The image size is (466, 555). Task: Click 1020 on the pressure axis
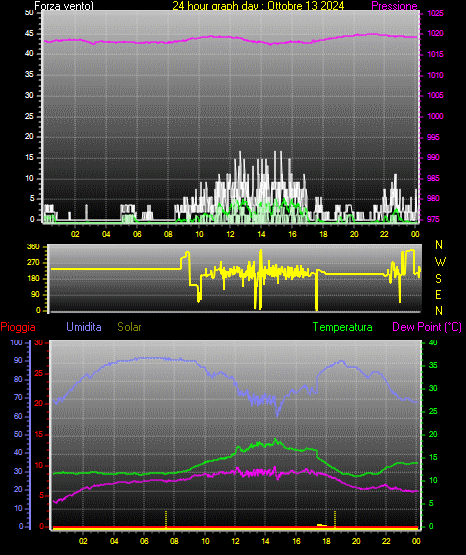435,34
